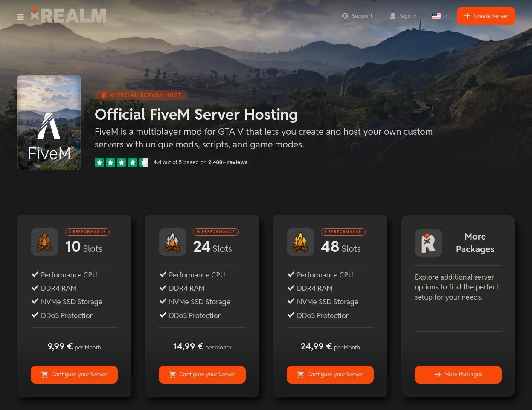Screen dimensions: 532x410
Task: Click the 9,99 € price
Action: [60, 346]
